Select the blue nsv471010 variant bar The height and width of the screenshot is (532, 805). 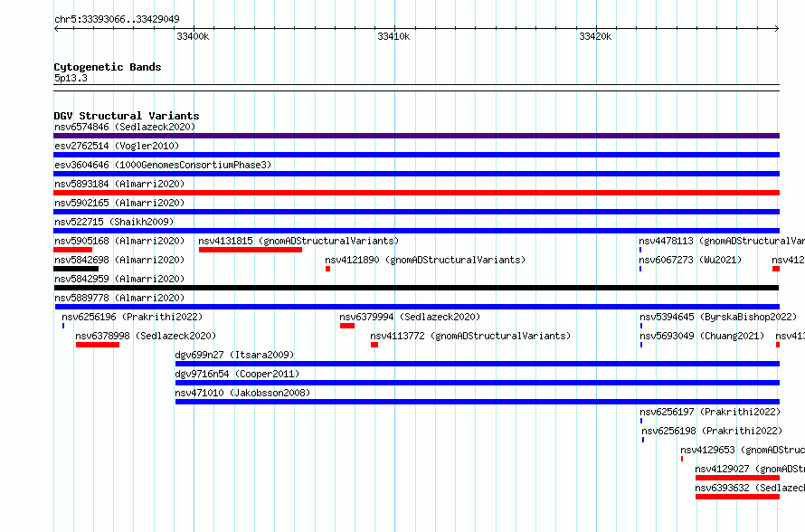[478, 402]
